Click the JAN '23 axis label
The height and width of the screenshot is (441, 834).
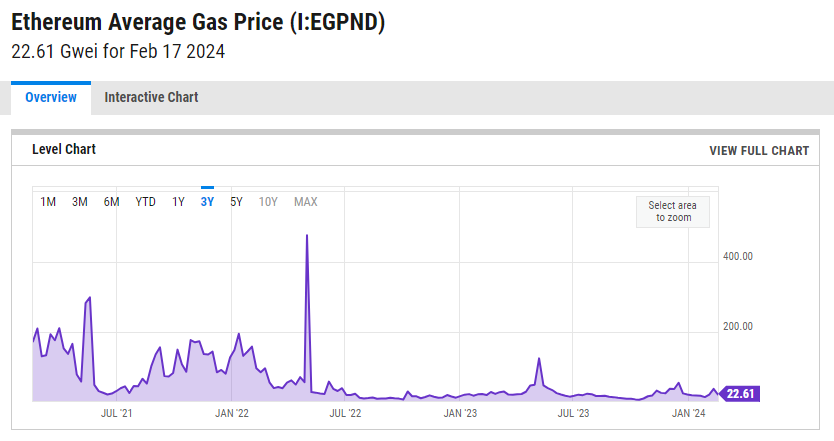[460, 412]
